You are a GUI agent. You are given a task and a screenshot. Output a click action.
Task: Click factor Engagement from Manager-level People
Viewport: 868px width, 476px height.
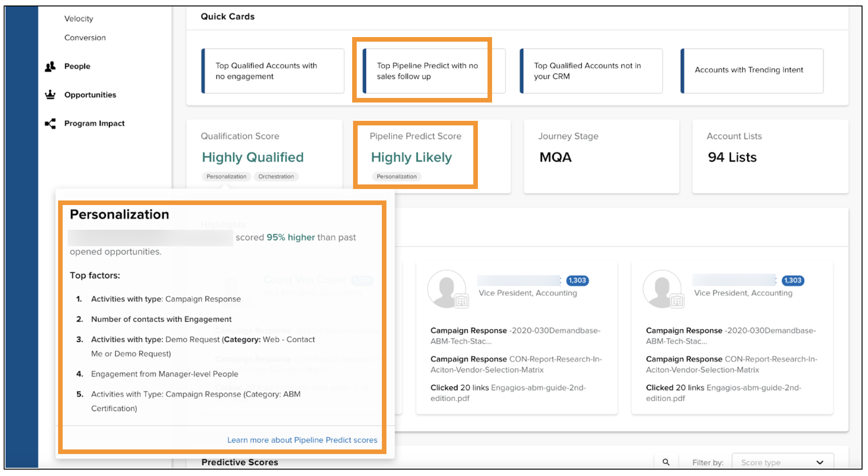(x=165, y=374)
